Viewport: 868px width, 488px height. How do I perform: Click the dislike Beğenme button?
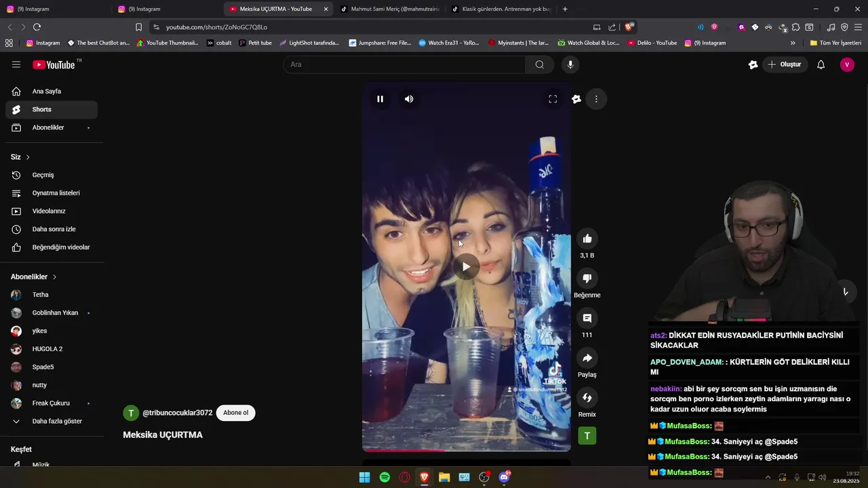tap(587, 279)
